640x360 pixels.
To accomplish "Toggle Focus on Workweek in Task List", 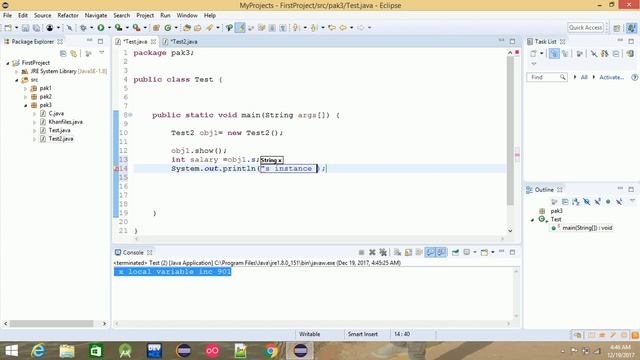I will (x=579, y=53).
